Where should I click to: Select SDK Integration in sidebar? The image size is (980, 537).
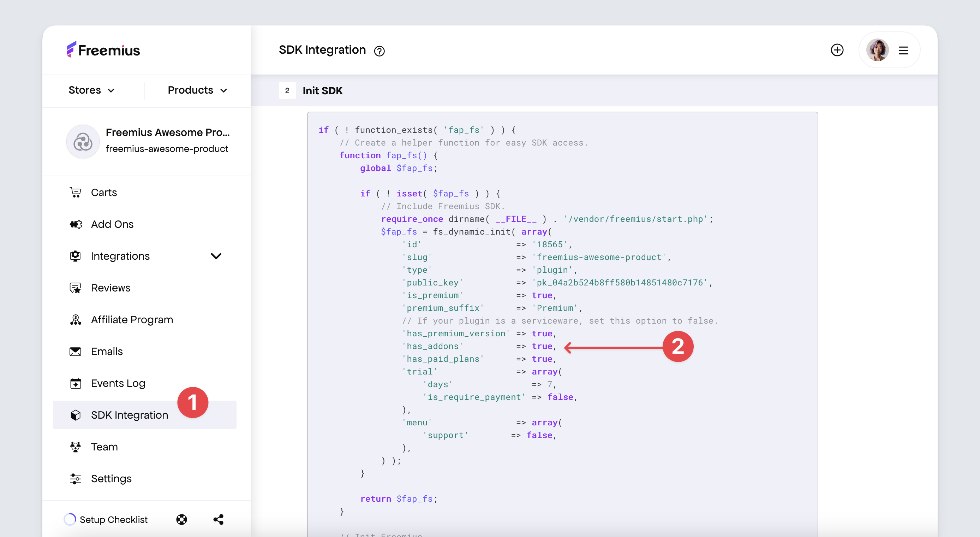(145, 415)
